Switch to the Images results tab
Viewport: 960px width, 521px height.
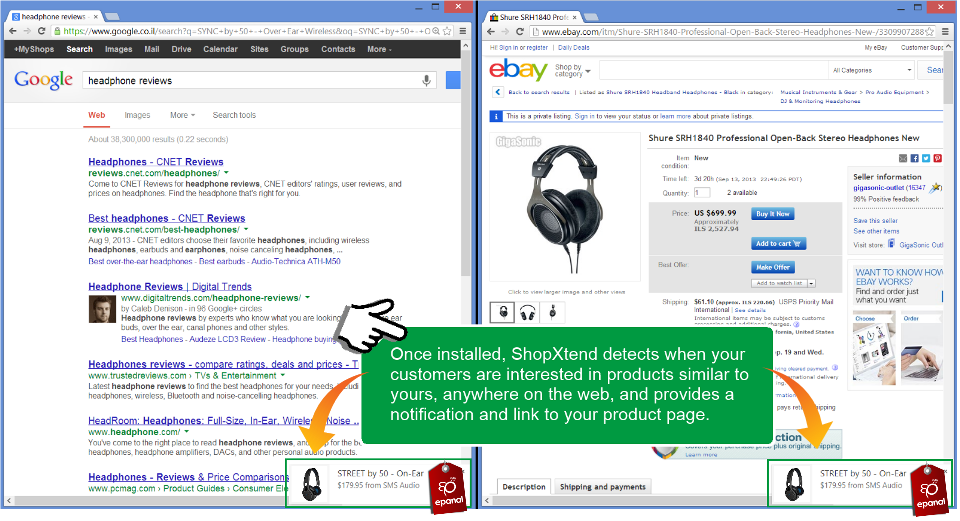pyautogui.click(x=137, y=115)
